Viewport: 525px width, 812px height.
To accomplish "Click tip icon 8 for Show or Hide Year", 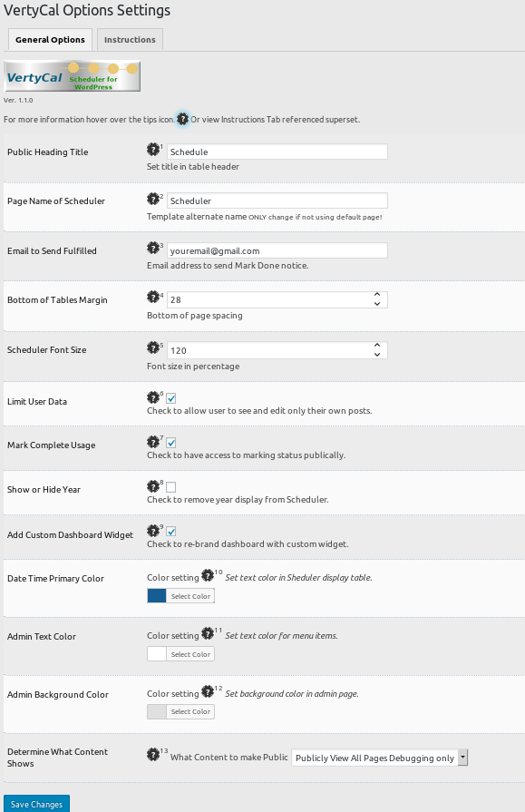I will (153, 485).
